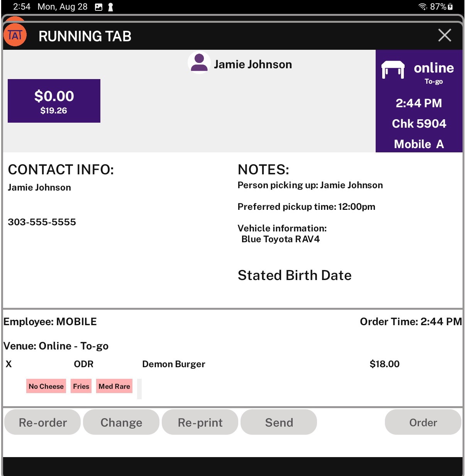Tap the Stated Birth Date label

[295, 275]
